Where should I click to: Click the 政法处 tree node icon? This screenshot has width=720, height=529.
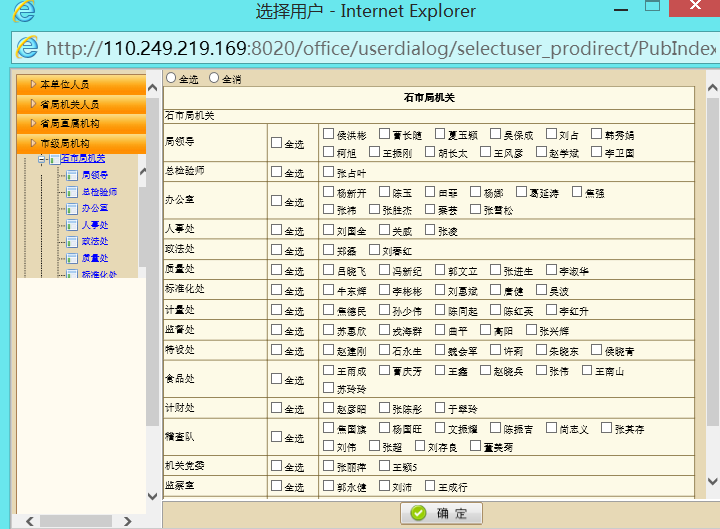pyautogui.click(x=72, y=242)
